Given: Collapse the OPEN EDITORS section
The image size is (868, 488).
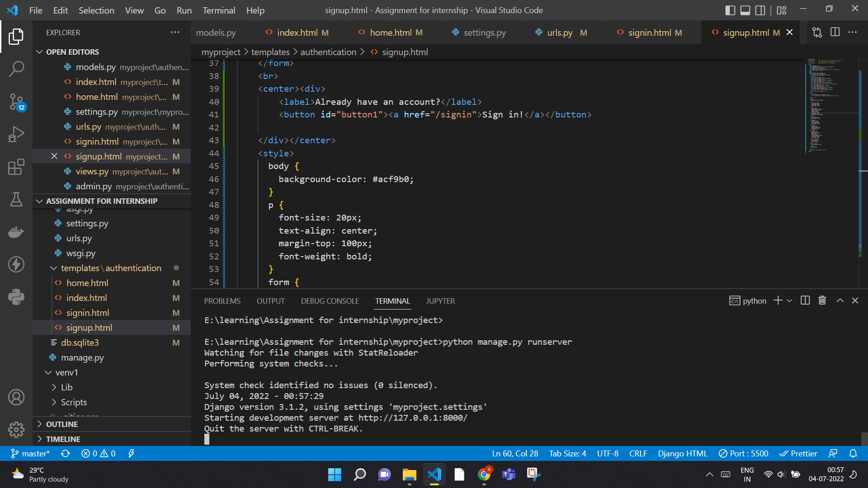Looking at the screenshot, I should pos(39,52).
